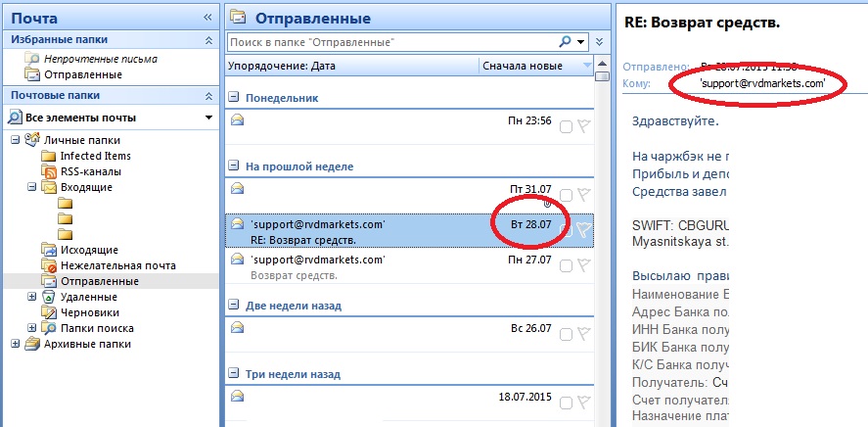Open the Нежелательная почта folder
The height and width of the screenshot is (427, 868).
pos(117,265)
